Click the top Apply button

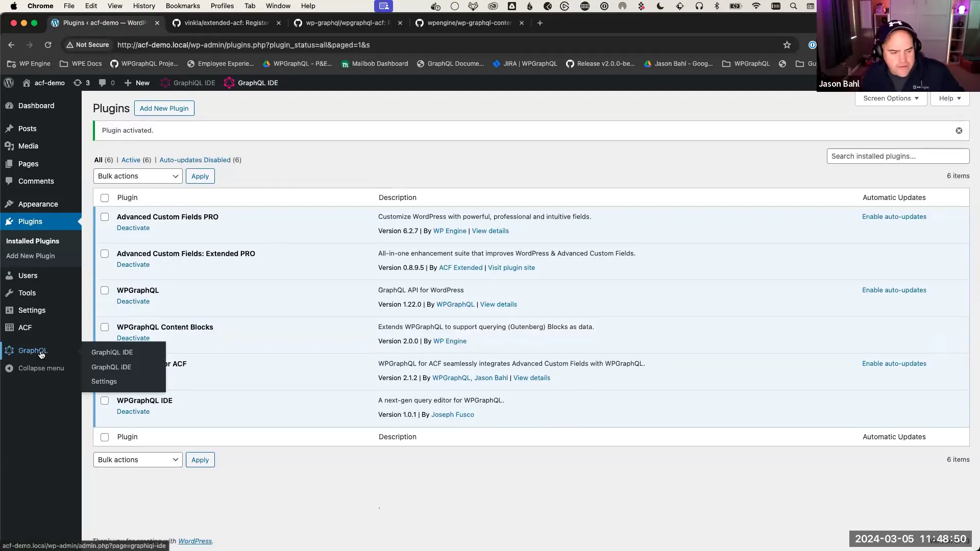coord(200,176)
